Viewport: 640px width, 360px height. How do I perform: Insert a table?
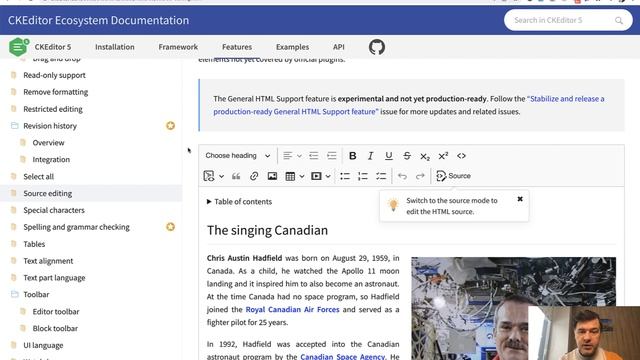click(290, 176)
